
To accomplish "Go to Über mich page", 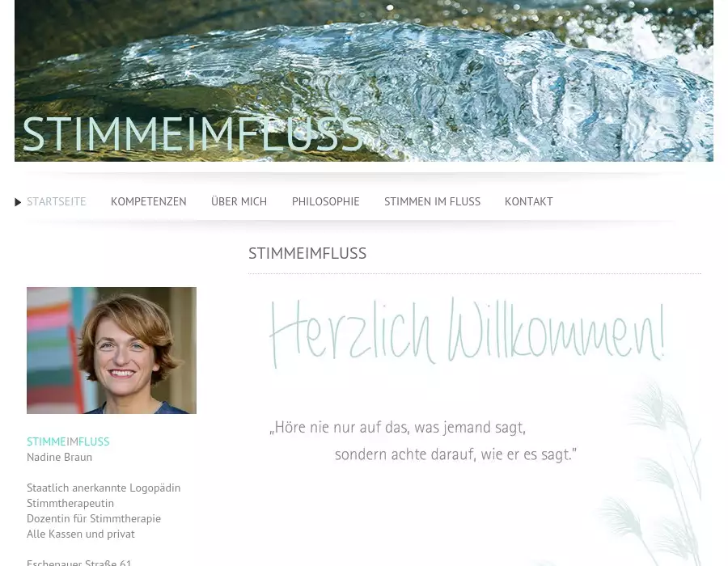I will [239, 201].
